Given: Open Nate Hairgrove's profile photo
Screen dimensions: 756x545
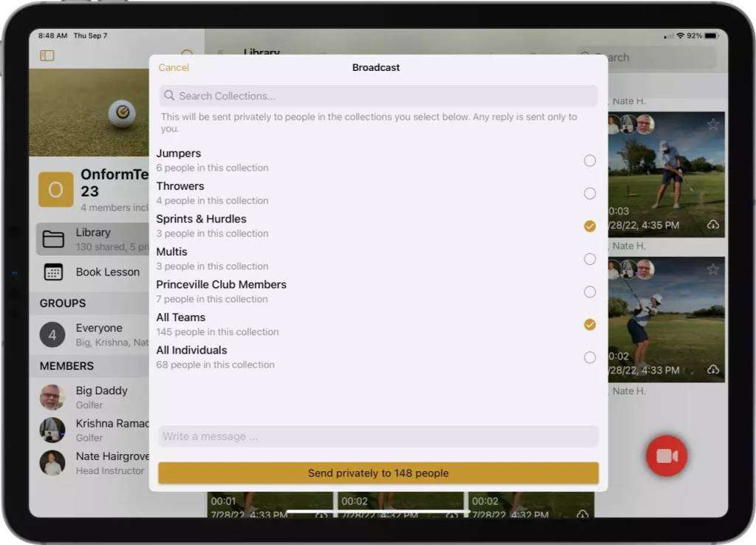Looking at the screenshot, I should pos(52,463).
